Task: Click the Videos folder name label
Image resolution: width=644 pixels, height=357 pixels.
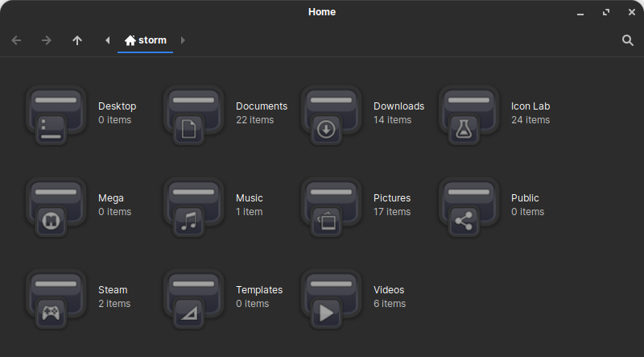Action: point(389,290)
